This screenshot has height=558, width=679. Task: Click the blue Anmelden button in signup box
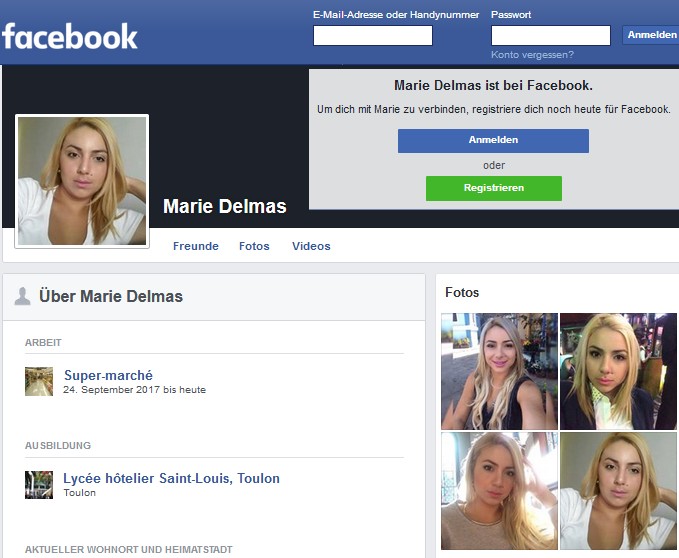point(493,141)
